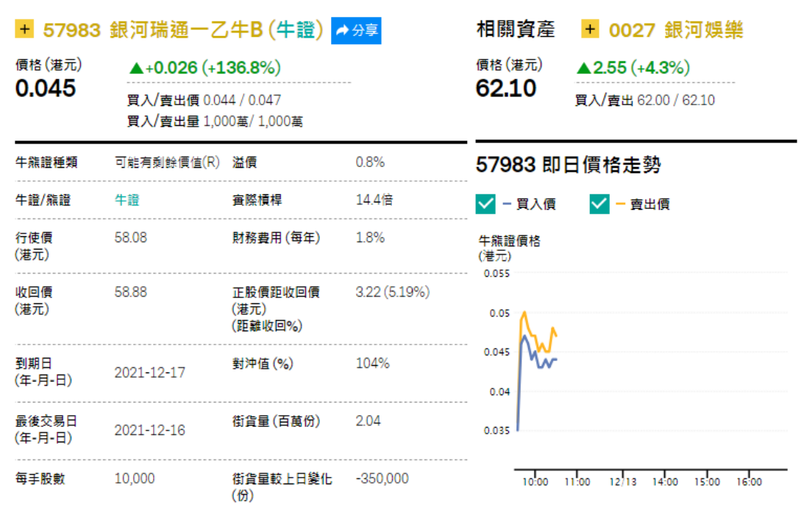Select bid/ask price 0.044 / 0.047

[x=243, y=100]
